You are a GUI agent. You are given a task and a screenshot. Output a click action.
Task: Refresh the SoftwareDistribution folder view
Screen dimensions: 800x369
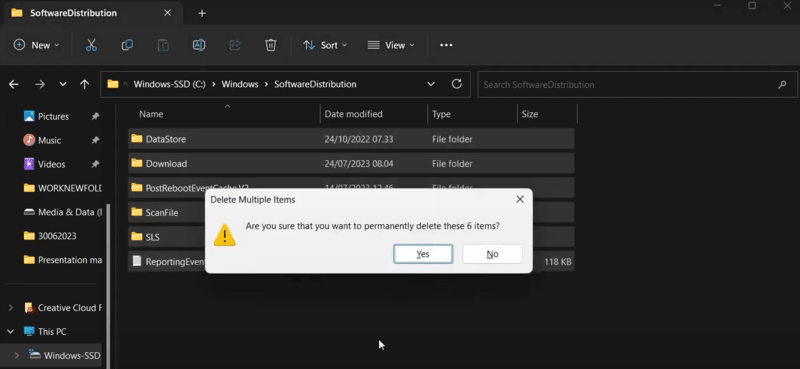click(x=457, y=84)
